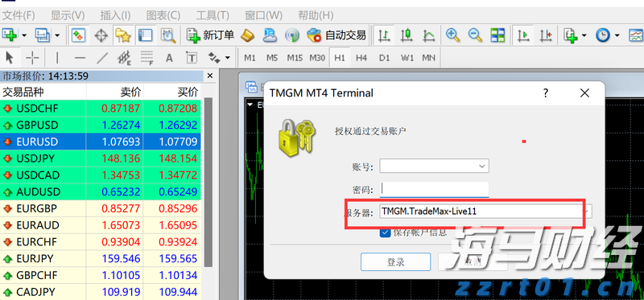
Task: Open the 插入(I) menu
Action: click(115, 15)
